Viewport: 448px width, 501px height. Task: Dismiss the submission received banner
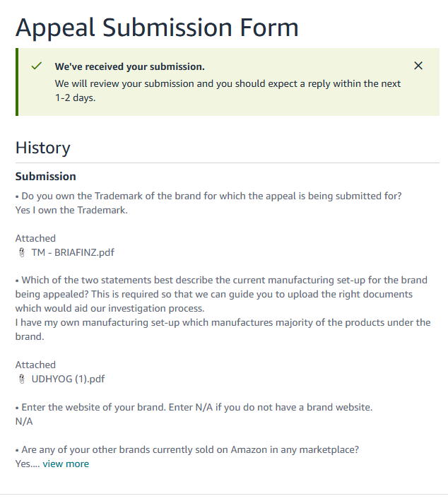click(x=418, y=66)
